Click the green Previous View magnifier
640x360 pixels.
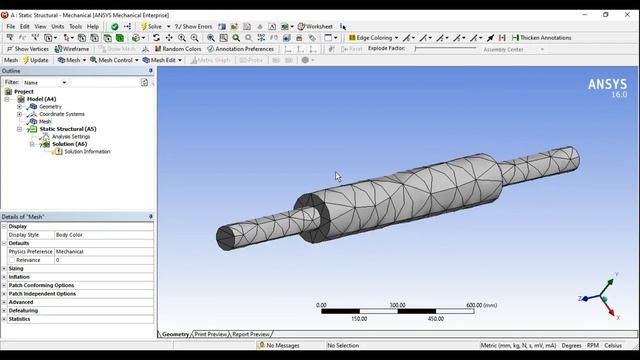236,38
